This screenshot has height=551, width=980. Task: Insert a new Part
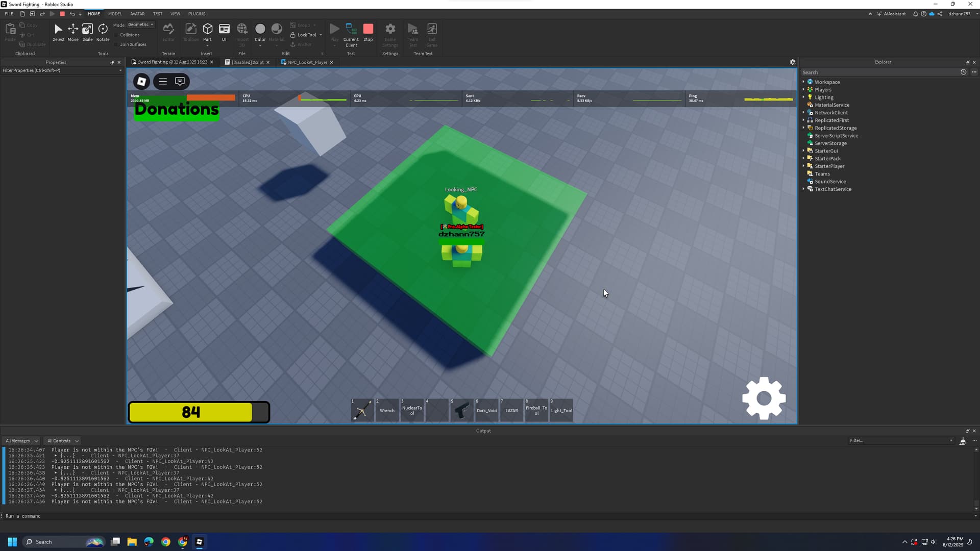207,31
